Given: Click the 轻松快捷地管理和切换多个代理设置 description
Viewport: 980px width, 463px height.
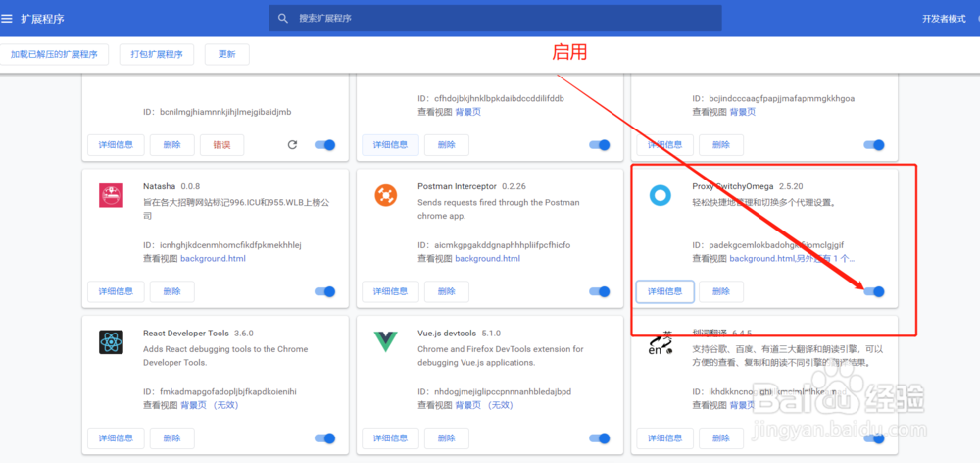Looking at the screenshot, I should click(764, 203).
